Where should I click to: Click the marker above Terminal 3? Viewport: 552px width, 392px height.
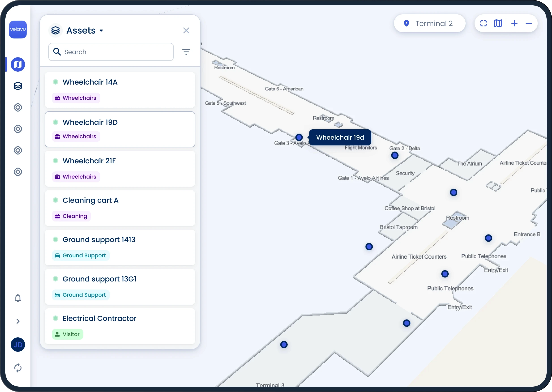[284, 344]
